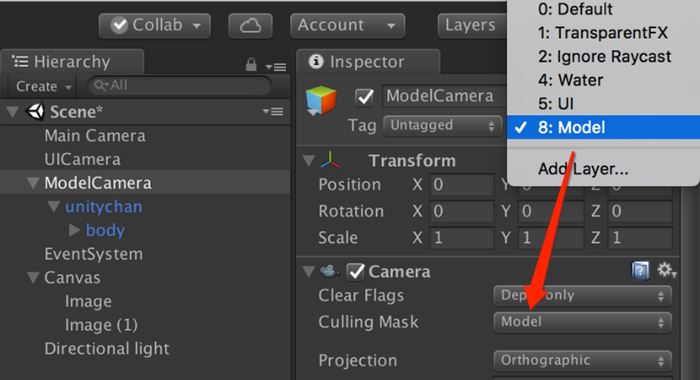Open the Clear Flags dropdown
The image size is (700, 380).
[582, 296]
